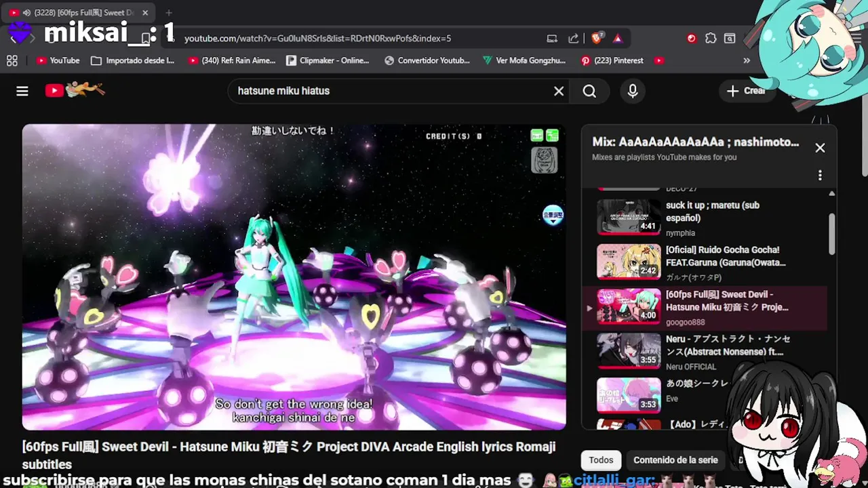Open the (223) Pinterest bookmark
Image resolution: width=868 pixels, height=488 pixels.
(612, 60)
